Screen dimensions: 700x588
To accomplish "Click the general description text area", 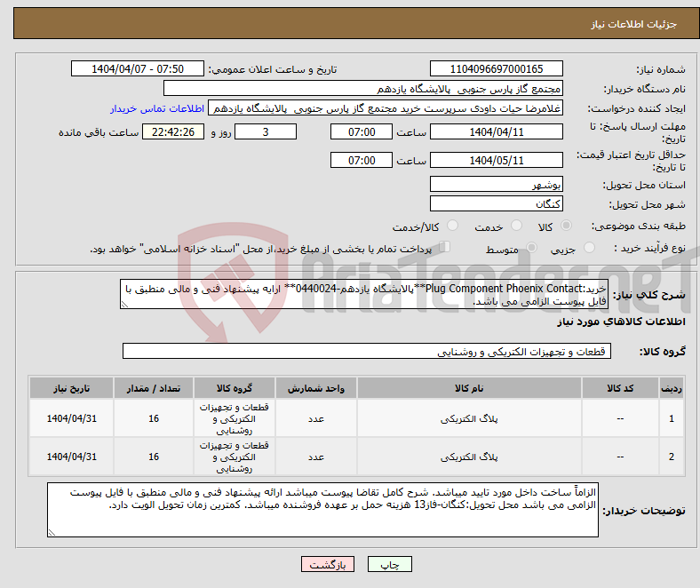I will [x=364, y=294].
